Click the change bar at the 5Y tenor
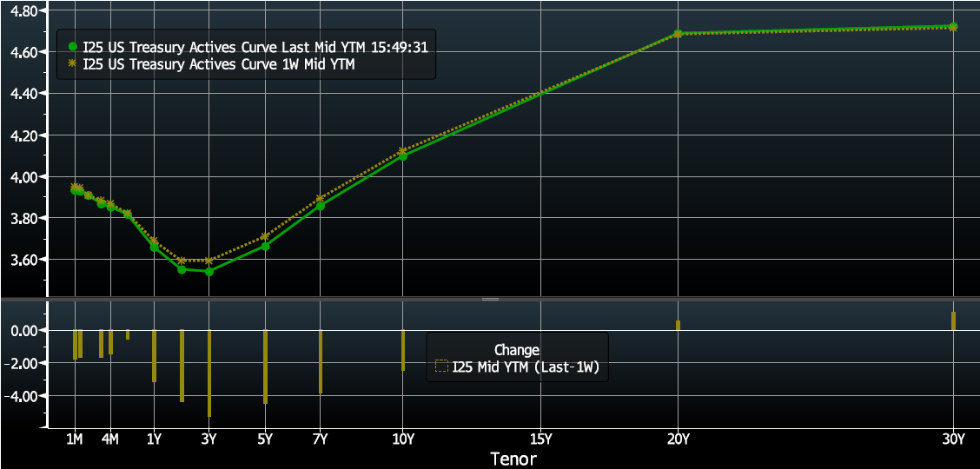Viewport: 980px width, 469px height. 265,367
